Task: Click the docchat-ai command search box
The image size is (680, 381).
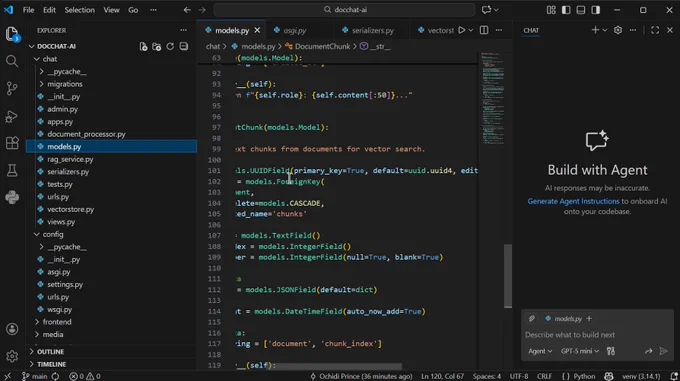Action: [x=344, y=10]
